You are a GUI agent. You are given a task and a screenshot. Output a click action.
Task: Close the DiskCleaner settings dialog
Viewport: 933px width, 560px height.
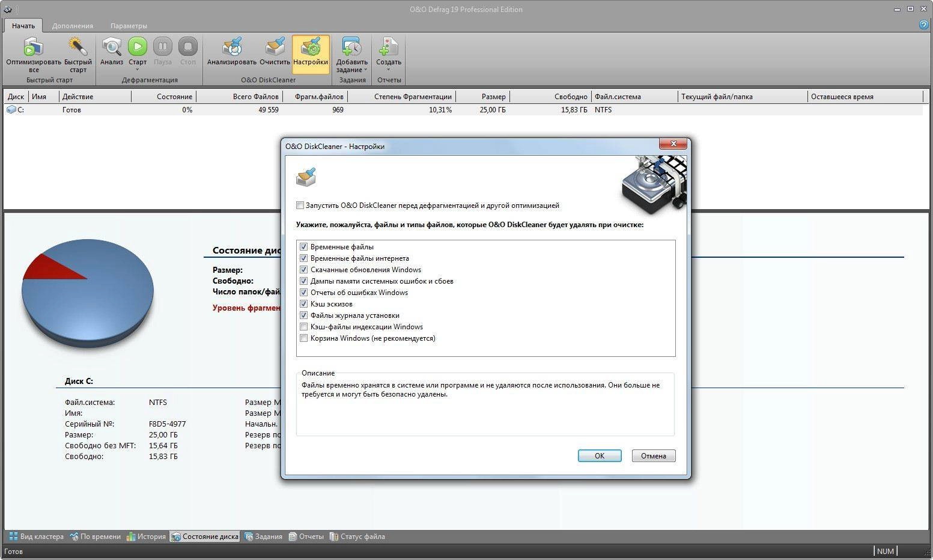point(673,144)
